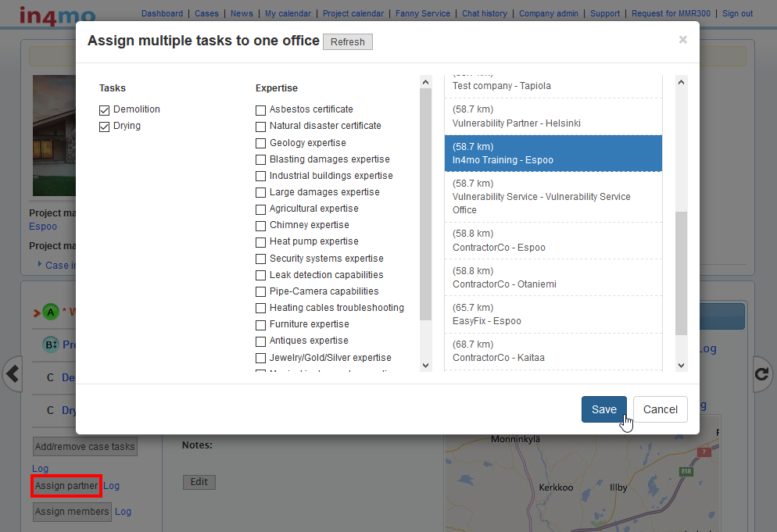Click the left arrow navigation button

tap(13, 374)
